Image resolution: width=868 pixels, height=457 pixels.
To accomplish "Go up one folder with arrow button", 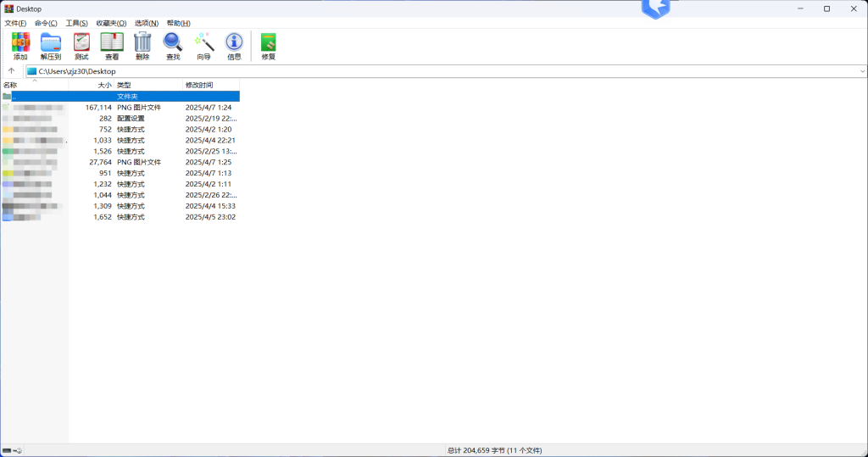I will [x=11, y=71].
